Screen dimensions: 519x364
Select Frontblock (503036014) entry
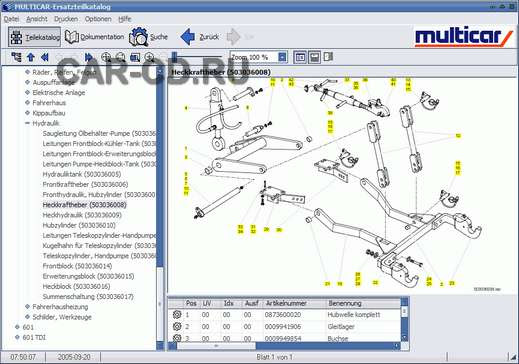tap(77, 266)
